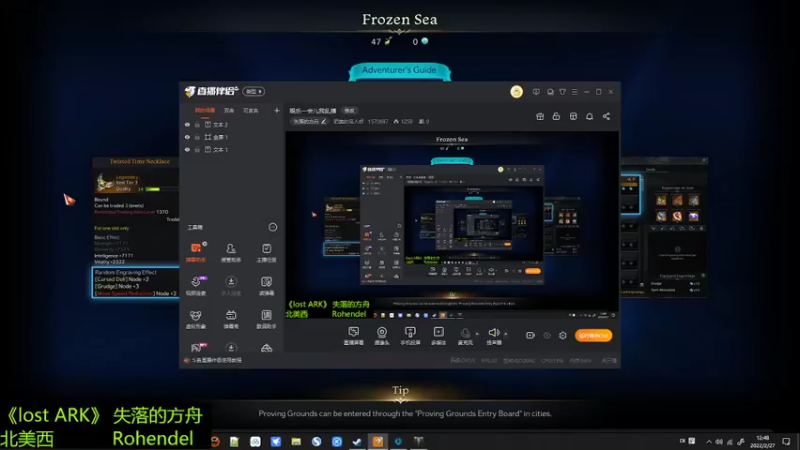Screen dimensions: 800x450
Task: Open the danmaku reader tool
Action: pos(266,286)
